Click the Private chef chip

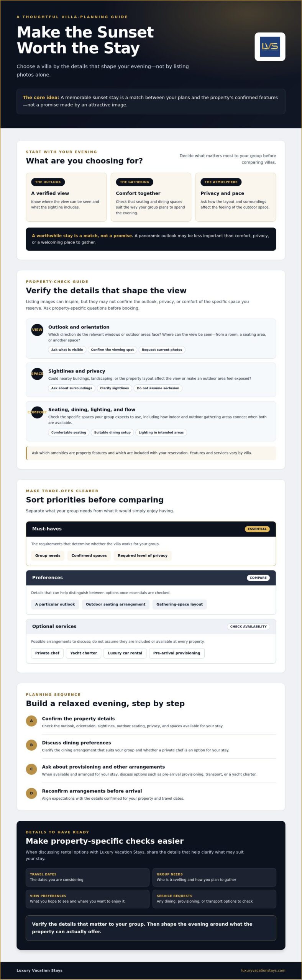47,653
